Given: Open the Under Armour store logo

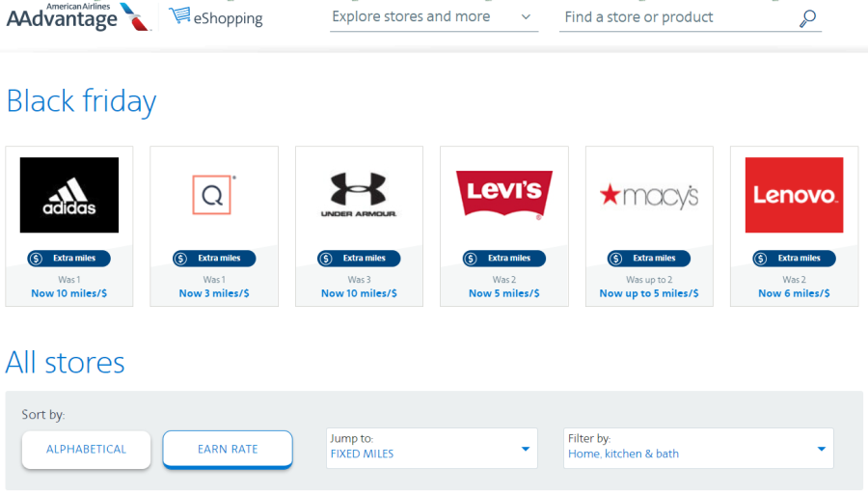Looking at the screenshot, I should coord(359,195).
